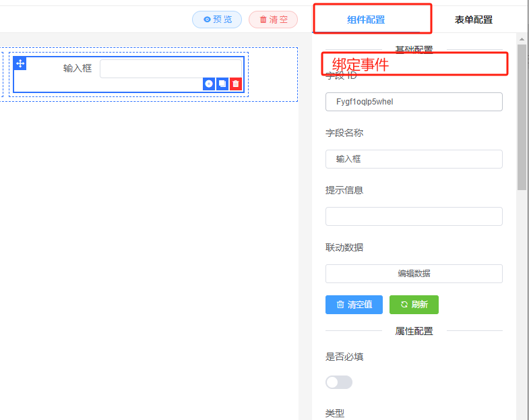Click the blue add icon on the input component
Screen dimensions: 529x420
point(209,84)
